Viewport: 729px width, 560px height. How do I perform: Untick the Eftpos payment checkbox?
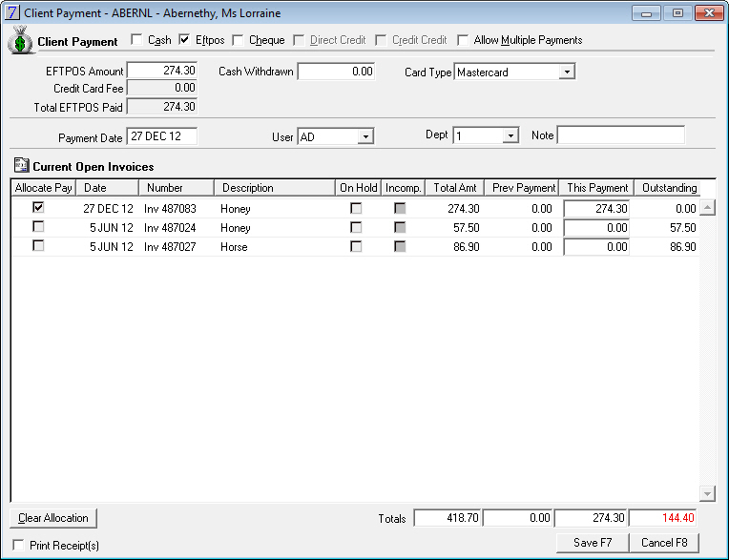184,39
